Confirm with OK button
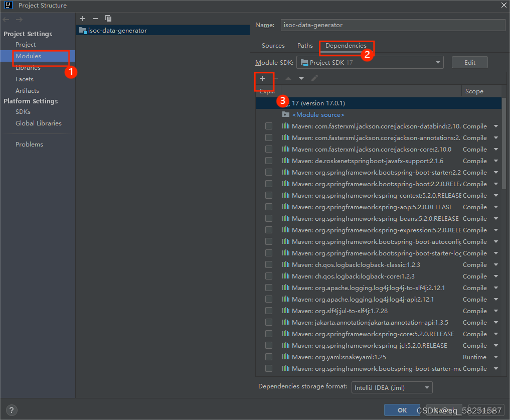 [402, 410]
